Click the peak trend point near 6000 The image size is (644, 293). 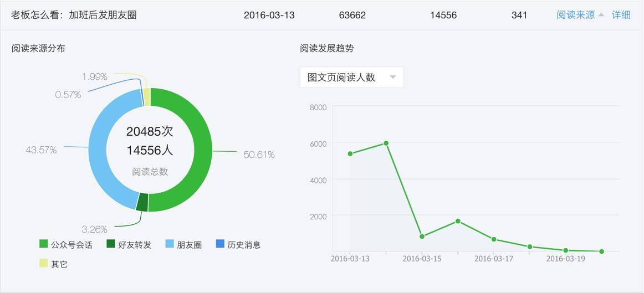386,143
